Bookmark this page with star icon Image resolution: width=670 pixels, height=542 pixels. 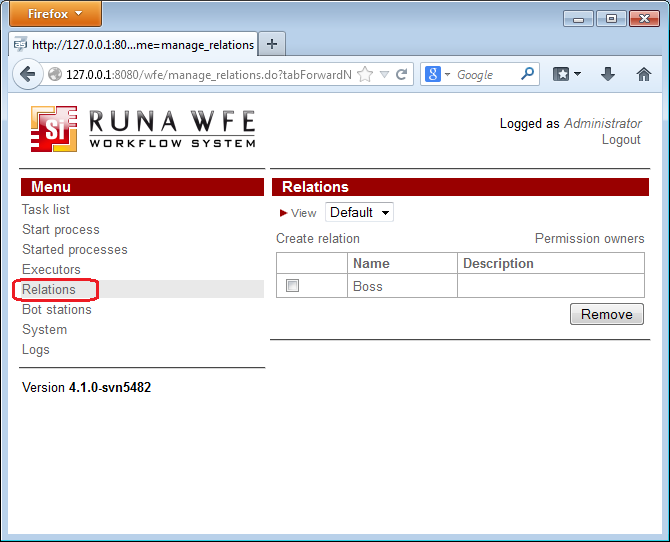pyautogui.click(x=365, y=74)
